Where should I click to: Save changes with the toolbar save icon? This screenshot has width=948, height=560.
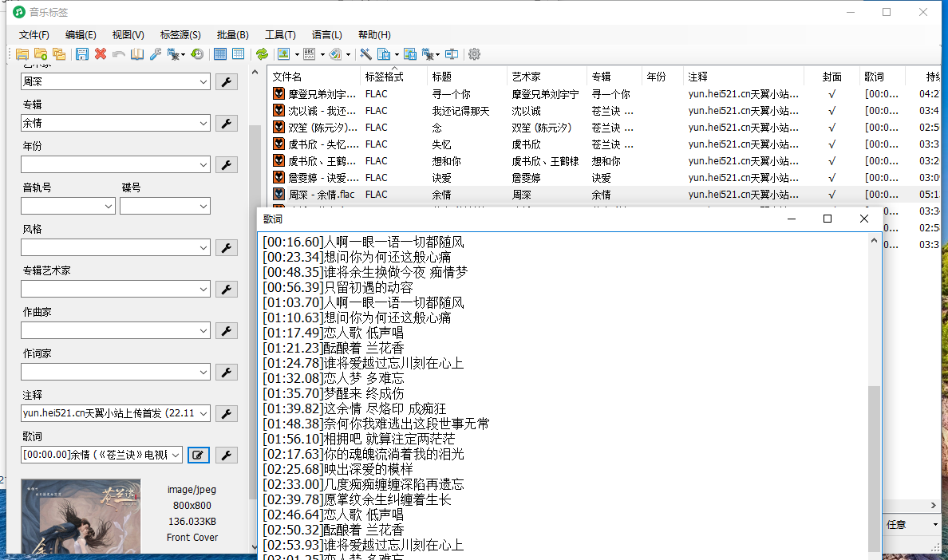[83, 53]
